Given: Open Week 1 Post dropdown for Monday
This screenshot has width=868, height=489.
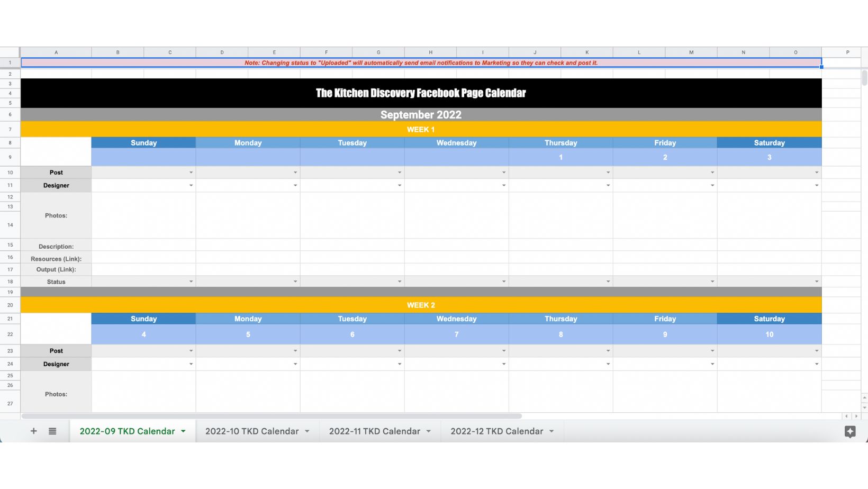Looking at the screenshot, I should (x=295, y=173).
